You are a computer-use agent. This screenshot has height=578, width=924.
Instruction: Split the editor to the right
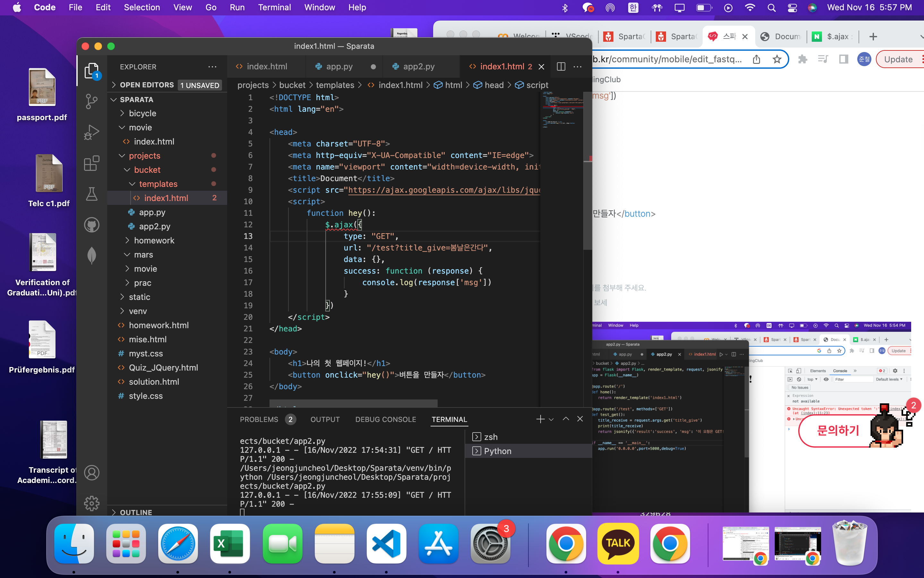561,66
